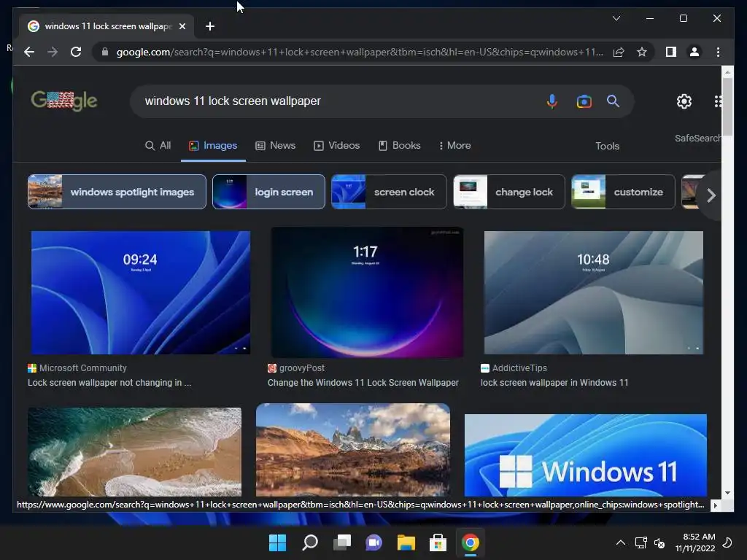Image resolution: width=747 pixels, height=560 pixels.
Task: Open the Tools filter options
Action: (607, 146)
